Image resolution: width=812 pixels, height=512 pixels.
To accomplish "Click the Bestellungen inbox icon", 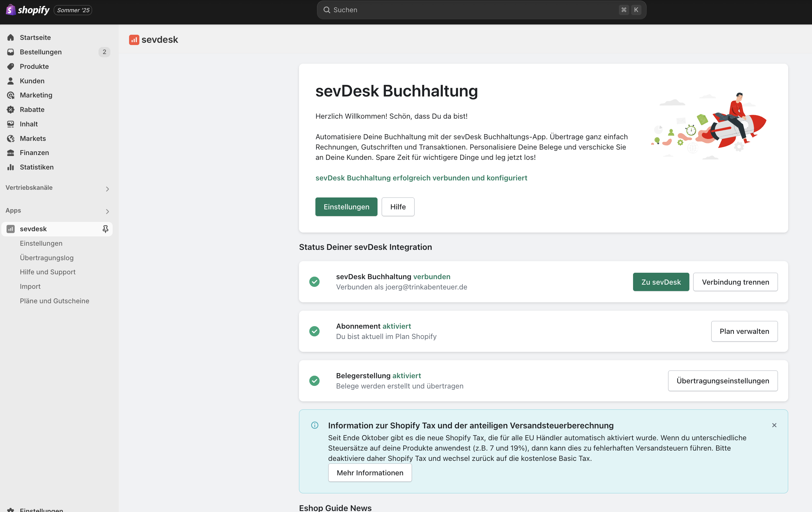I will (x=10, y=52).
